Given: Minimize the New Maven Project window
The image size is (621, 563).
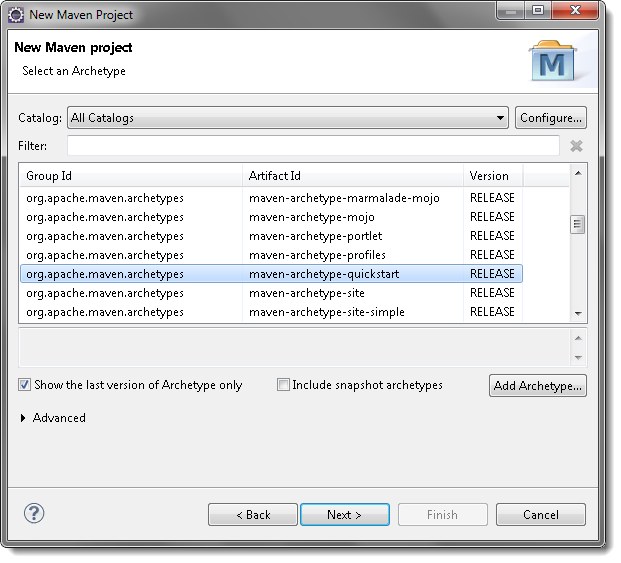Looking at the screenshot, I should click(511, 10).
